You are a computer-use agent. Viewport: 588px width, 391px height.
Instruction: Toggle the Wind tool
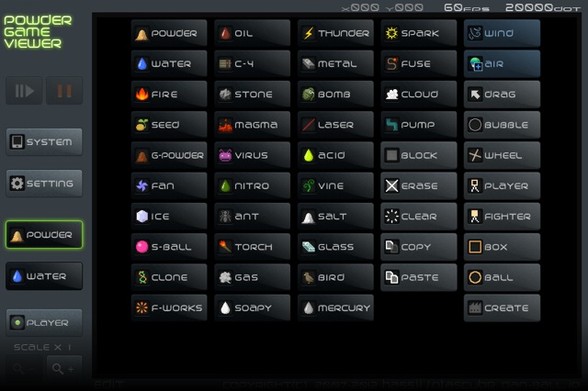coord(503,33)
